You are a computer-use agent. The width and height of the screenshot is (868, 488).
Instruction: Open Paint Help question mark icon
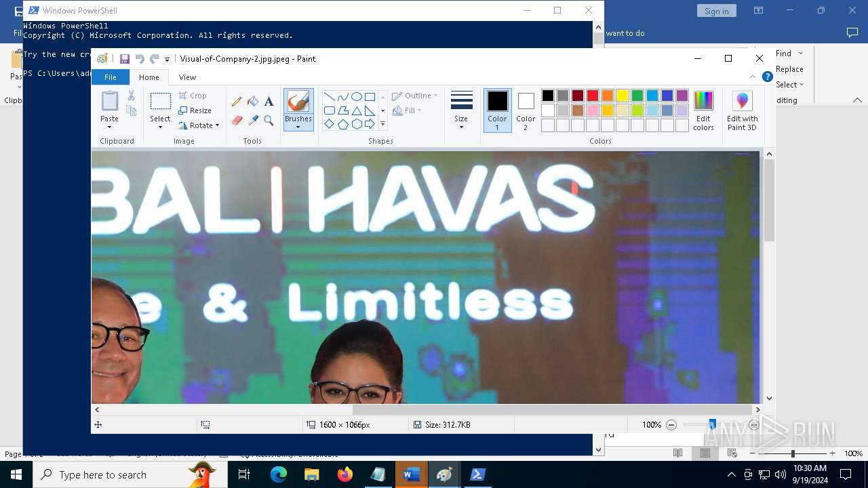click(x=767, y=77)
